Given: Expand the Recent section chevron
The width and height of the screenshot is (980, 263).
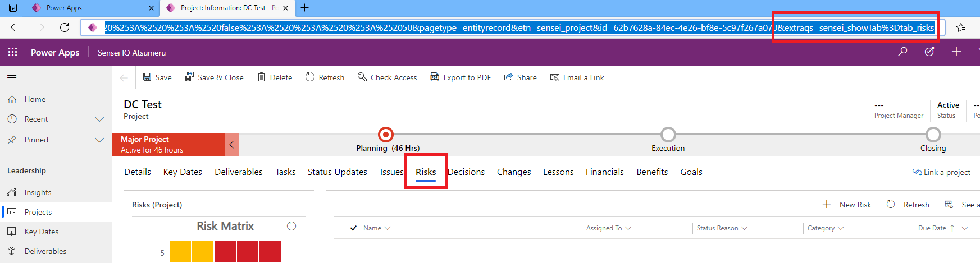Looking at the screenshot, I should pyautogui.click(x=99, y=119).
